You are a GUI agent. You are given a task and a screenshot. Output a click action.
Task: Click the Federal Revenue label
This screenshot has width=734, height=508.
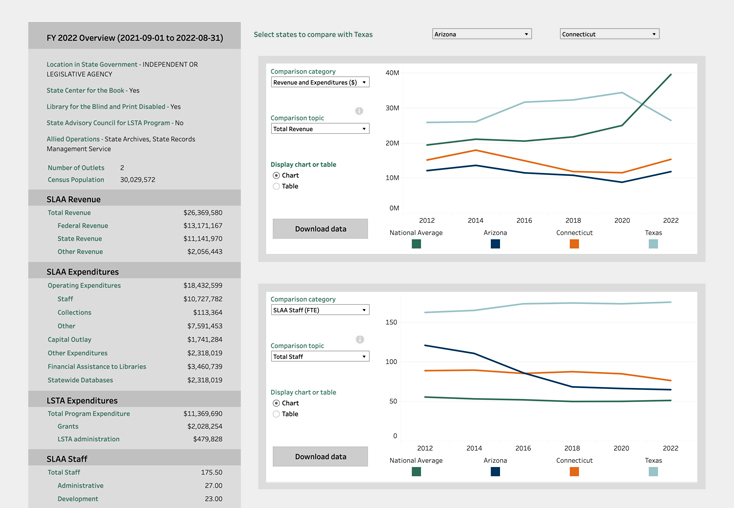coord(83,226)
